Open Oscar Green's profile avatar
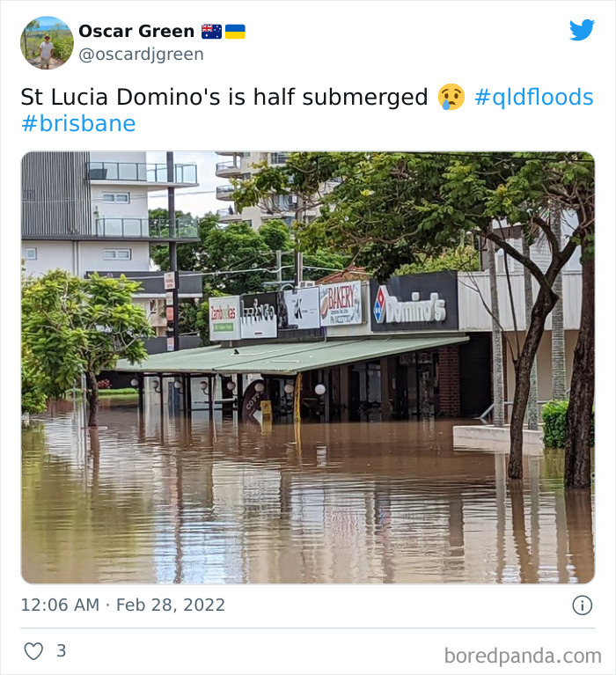This screenshot has height=675, width=616. 47,42
